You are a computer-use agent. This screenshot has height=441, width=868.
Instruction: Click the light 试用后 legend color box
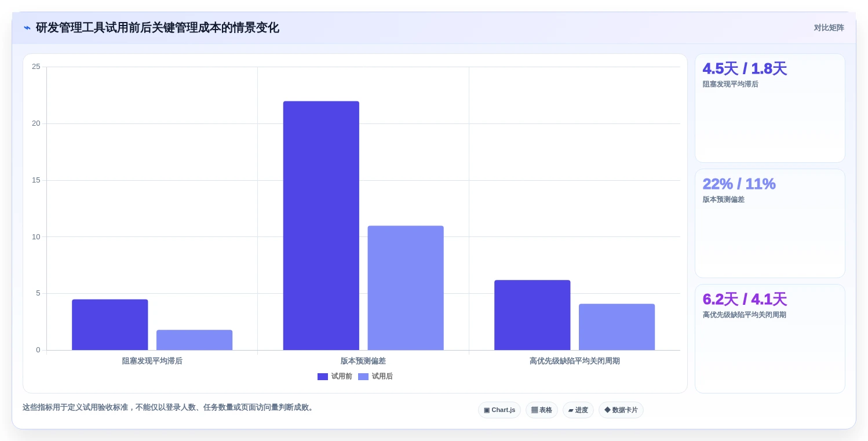tap(363, 377)
